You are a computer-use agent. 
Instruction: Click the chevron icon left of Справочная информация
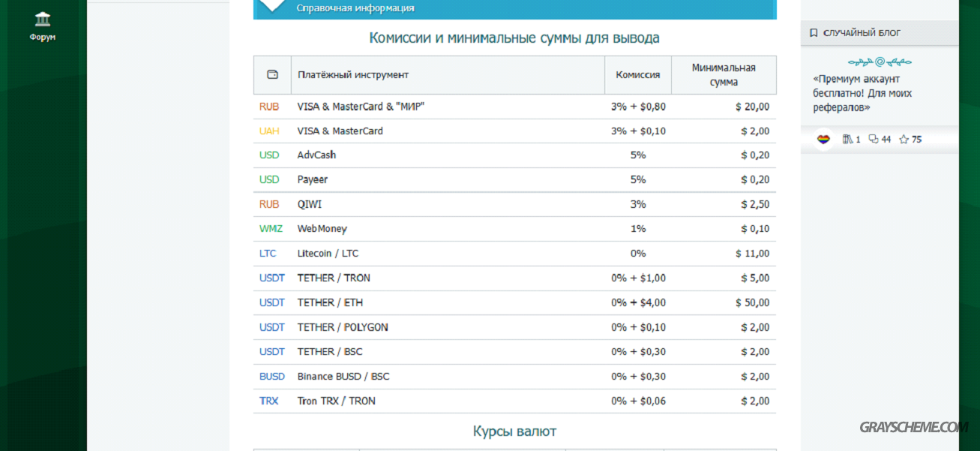271,5
